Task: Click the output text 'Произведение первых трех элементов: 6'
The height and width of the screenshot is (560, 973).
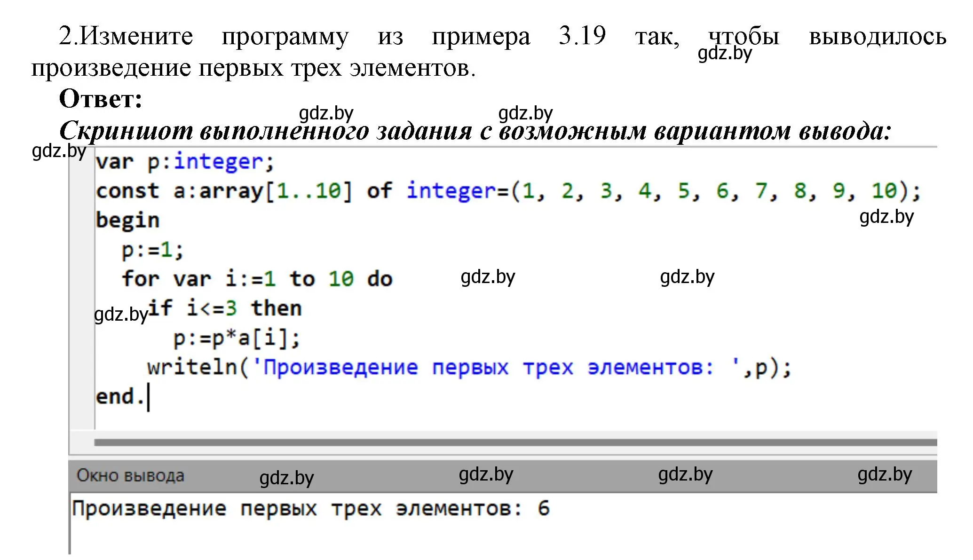Action: coord(311,509)
